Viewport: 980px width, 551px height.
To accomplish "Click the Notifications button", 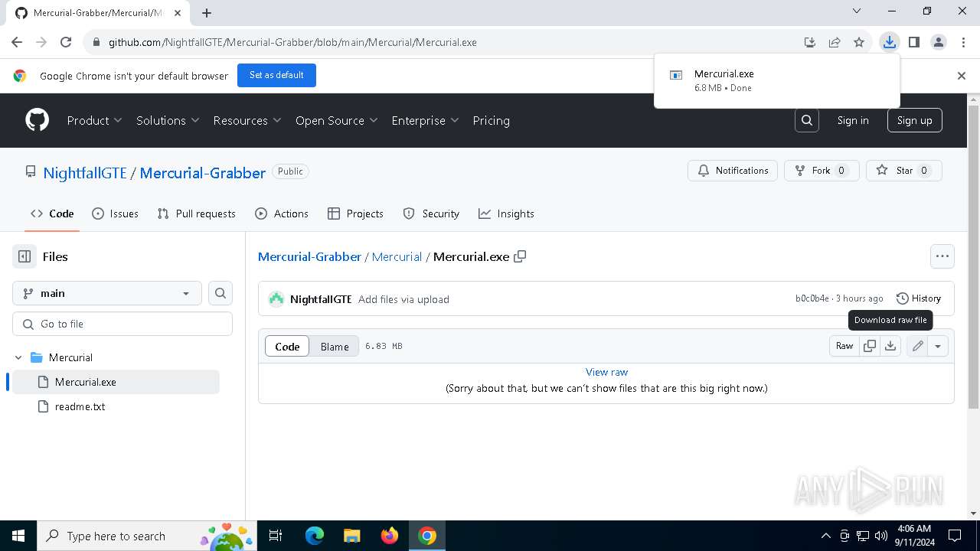I will click(733, 171).
